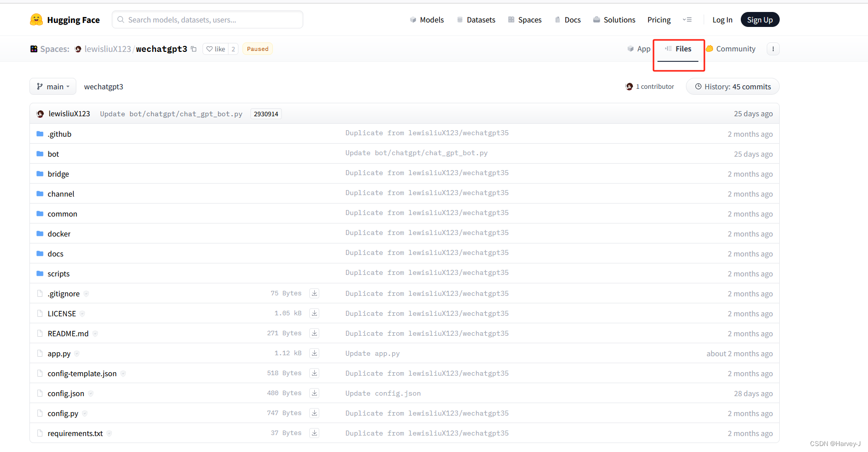The height and width of the screenshot is (452, 868).
Task: Go to the Pricing page
Action: (659, 20)
